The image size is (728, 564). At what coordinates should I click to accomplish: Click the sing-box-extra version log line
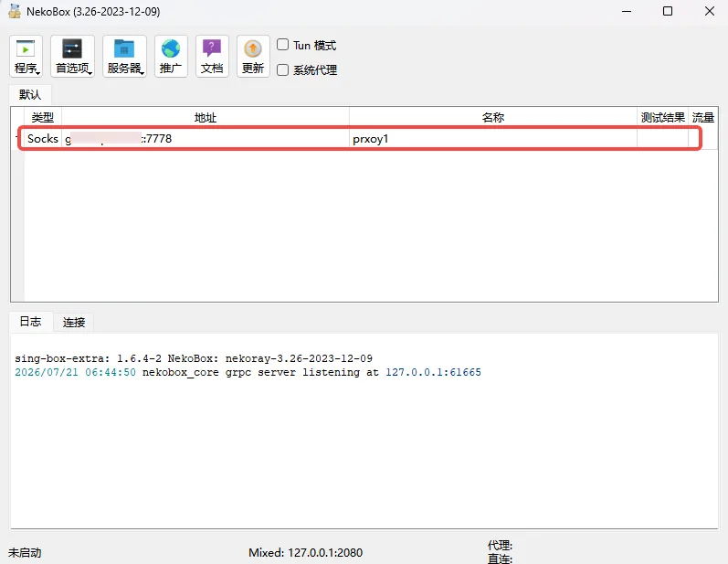click(x=194, y=358)
